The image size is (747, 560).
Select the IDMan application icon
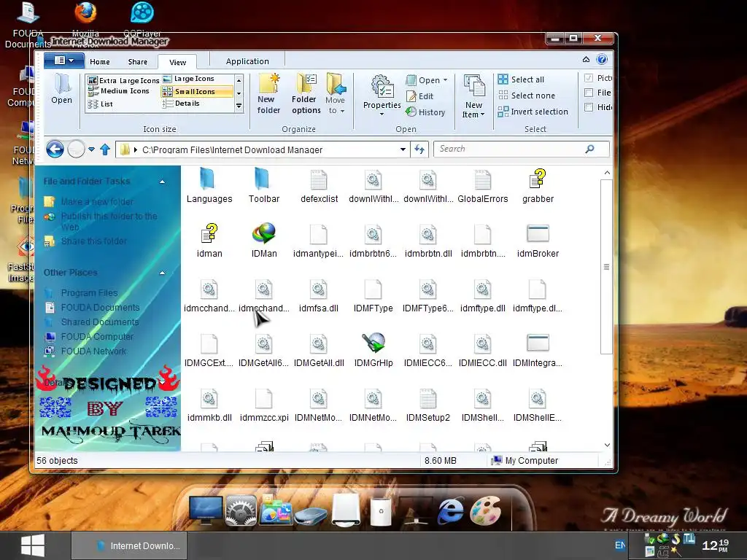pos(264,241)
